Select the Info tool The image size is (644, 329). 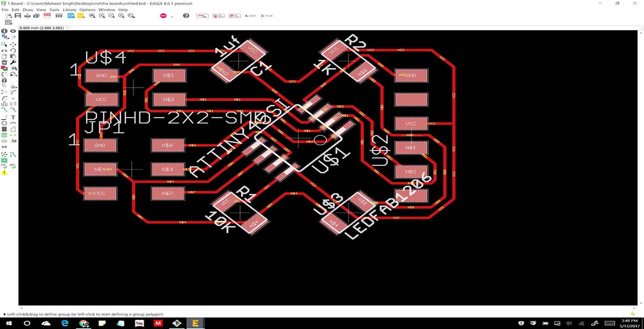tap(4, 31)
